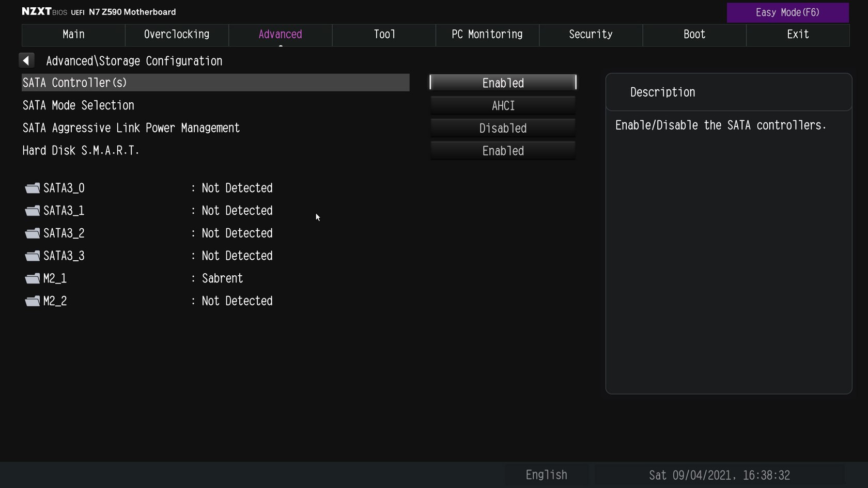This screenshot has width=868, height=488.
Task: Select the Hard Disk S.M.A.R.T. label
Action: tap(81, 151)
